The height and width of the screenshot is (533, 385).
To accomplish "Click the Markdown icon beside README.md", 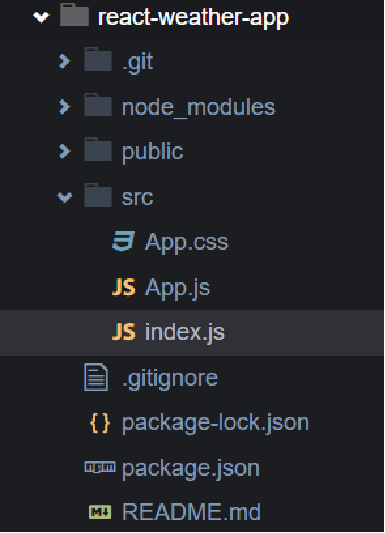I will pos(100,512).
